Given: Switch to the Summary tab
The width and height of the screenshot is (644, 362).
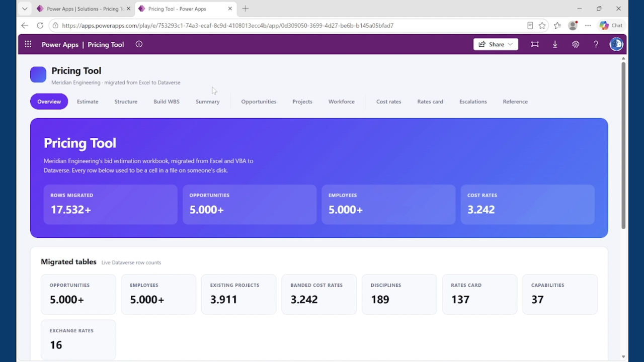Looking at the screenshot, I should [208, 102].
